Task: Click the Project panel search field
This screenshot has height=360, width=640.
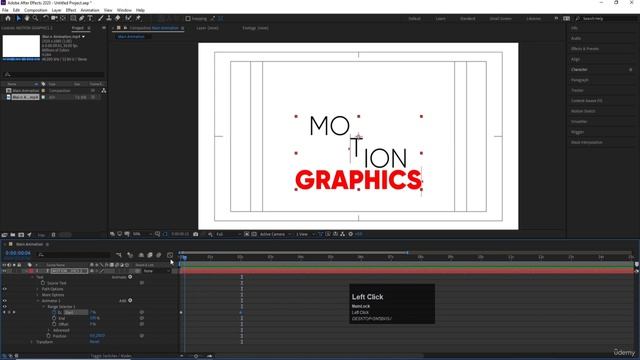Action: 54,75
